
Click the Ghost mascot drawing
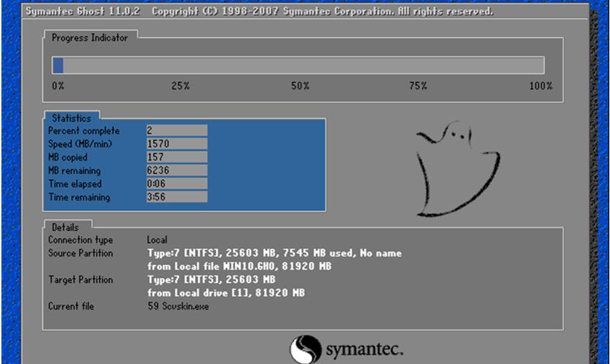coord(458,169)
